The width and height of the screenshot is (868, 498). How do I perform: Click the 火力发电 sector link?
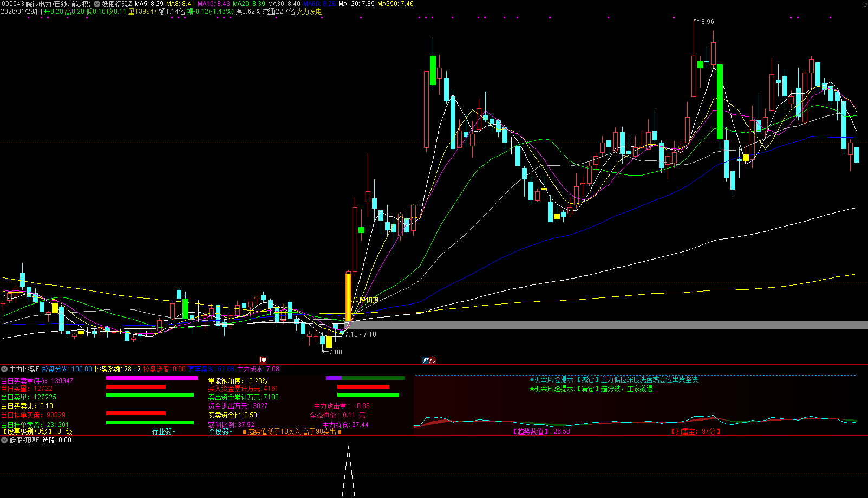(x=309, y=11)
